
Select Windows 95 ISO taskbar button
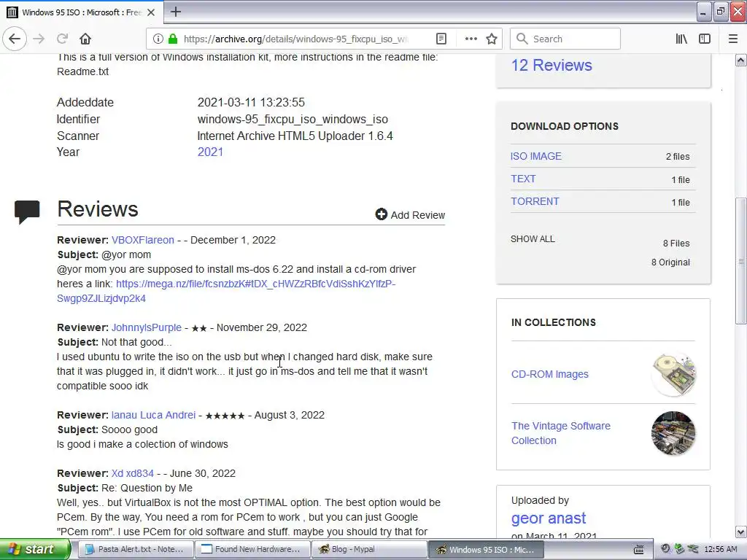pyautogui.click(x=486, y=549)
